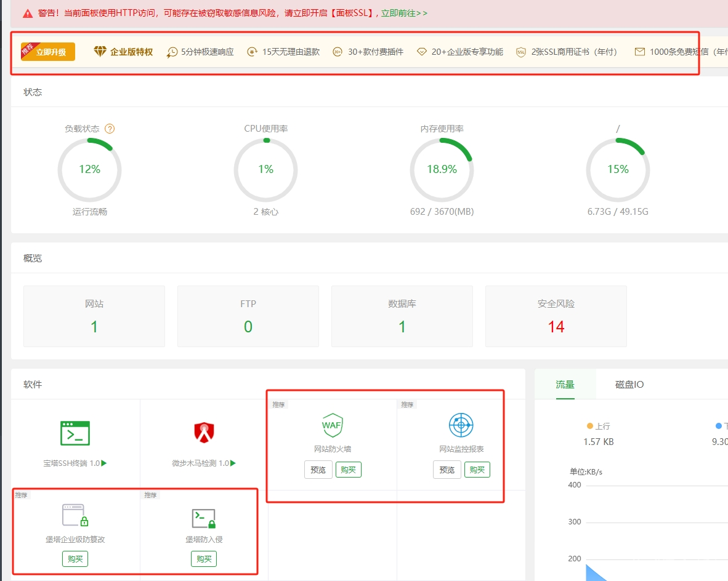728x581 pixels.
Task: Open the FTP overview card
Action: 248,316
